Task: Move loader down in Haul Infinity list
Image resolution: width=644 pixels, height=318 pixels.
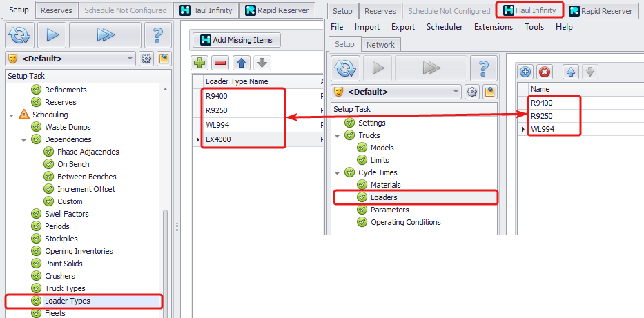Action: pos(589,72)
